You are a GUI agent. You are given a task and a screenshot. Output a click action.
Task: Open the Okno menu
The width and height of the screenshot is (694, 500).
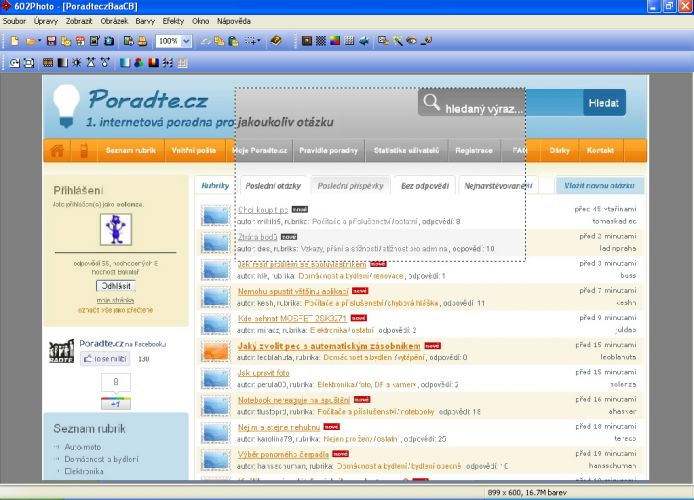(x=200, y=21)
